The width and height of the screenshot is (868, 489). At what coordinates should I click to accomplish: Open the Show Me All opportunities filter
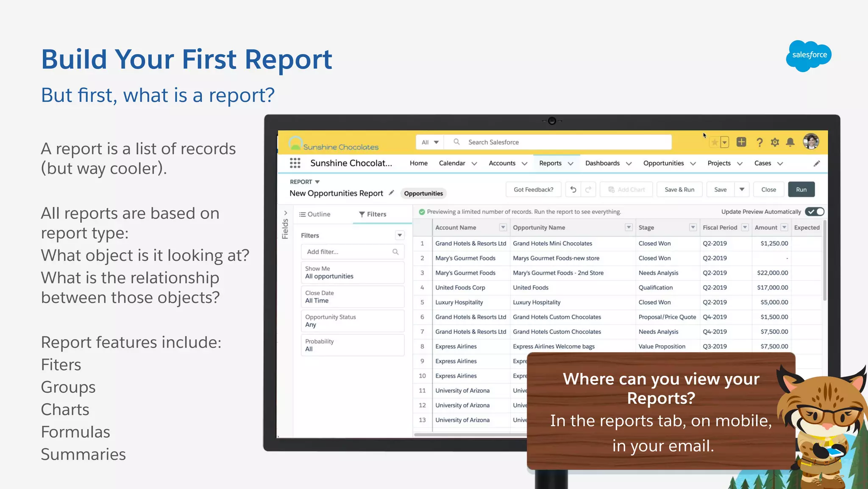[x=353, y=273]
